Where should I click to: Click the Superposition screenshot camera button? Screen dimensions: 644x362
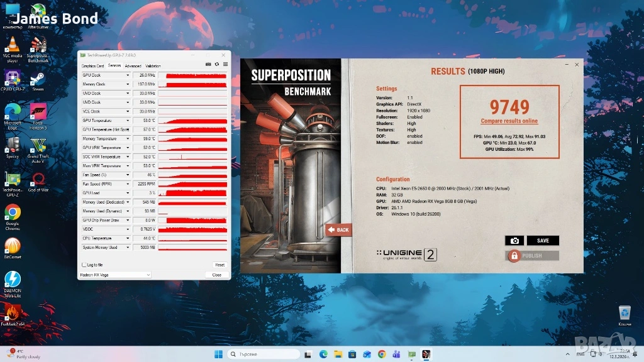pyautogui.click(x=514, y=241)
